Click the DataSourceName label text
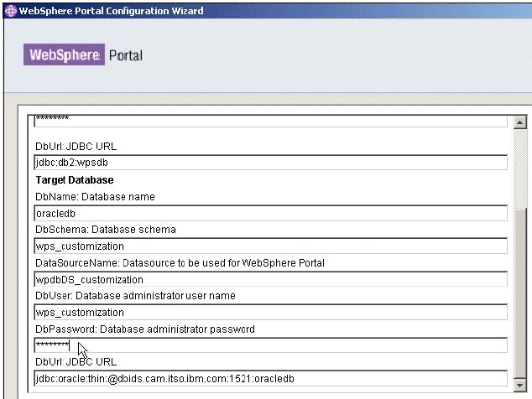The image size is (532, 399). click(180, 262)
